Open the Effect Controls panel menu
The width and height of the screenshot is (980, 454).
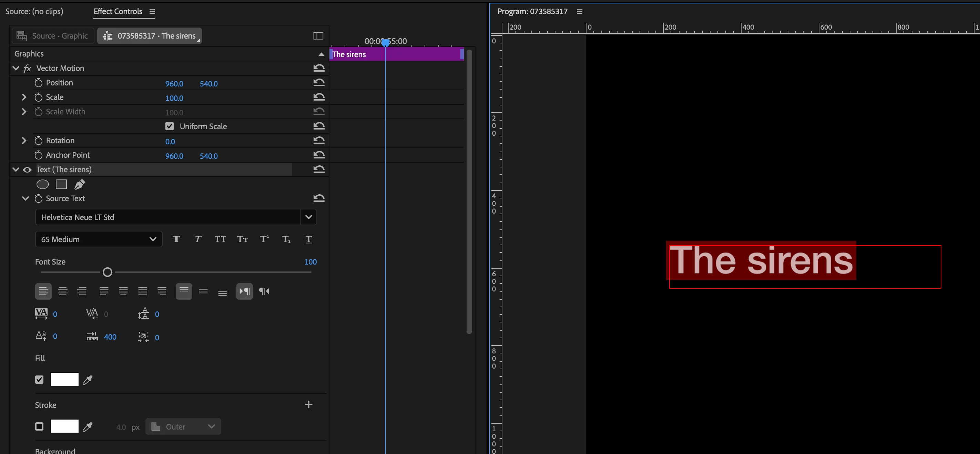(x=152, y=11)
